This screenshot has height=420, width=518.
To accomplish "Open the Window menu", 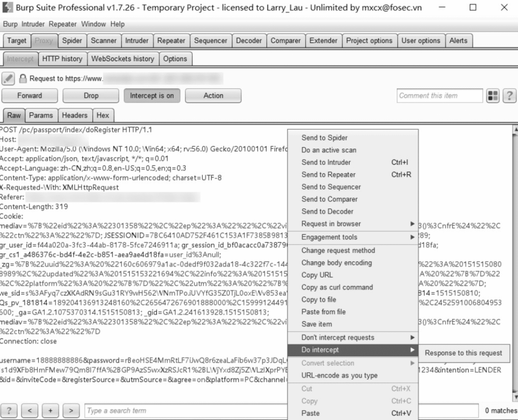I will [93, 24].
